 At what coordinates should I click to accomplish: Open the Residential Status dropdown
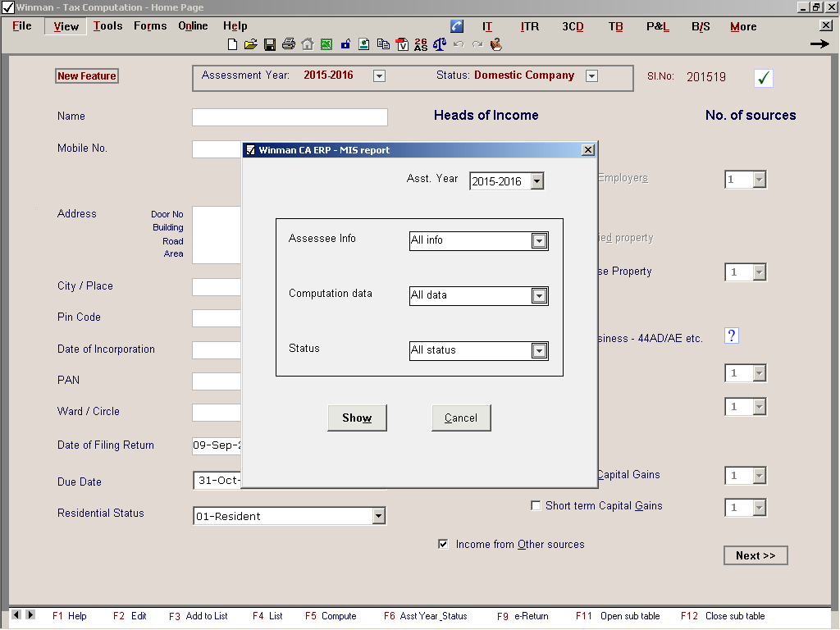(x=379, y=516)
